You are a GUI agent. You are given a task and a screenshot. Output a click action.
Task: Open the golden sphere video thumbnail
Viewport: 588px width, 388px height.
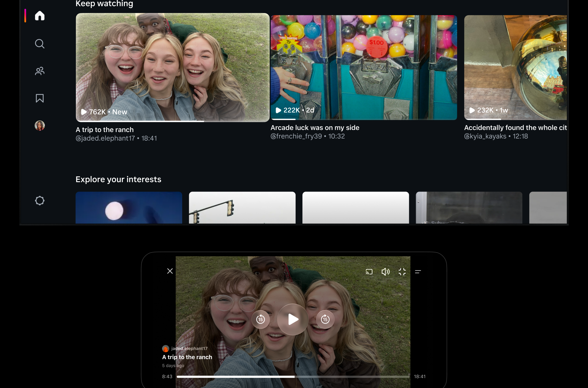[x=515, y=67]
